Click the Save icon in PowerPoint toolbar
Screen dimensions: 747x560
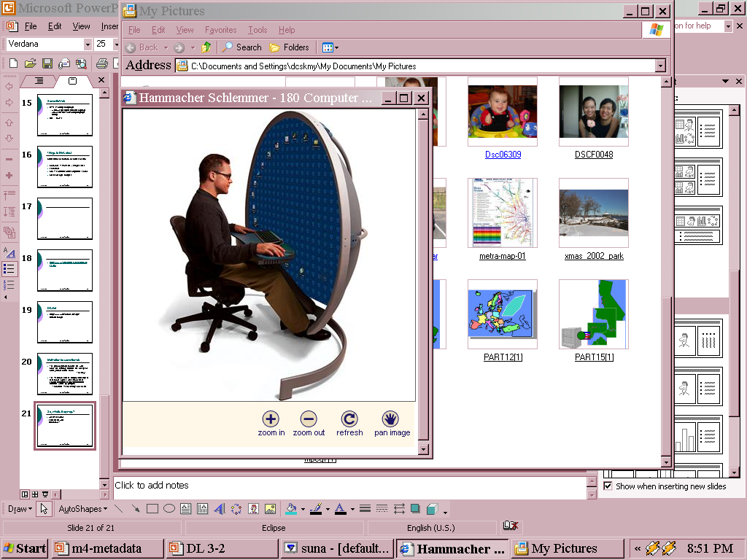(47, 63)
